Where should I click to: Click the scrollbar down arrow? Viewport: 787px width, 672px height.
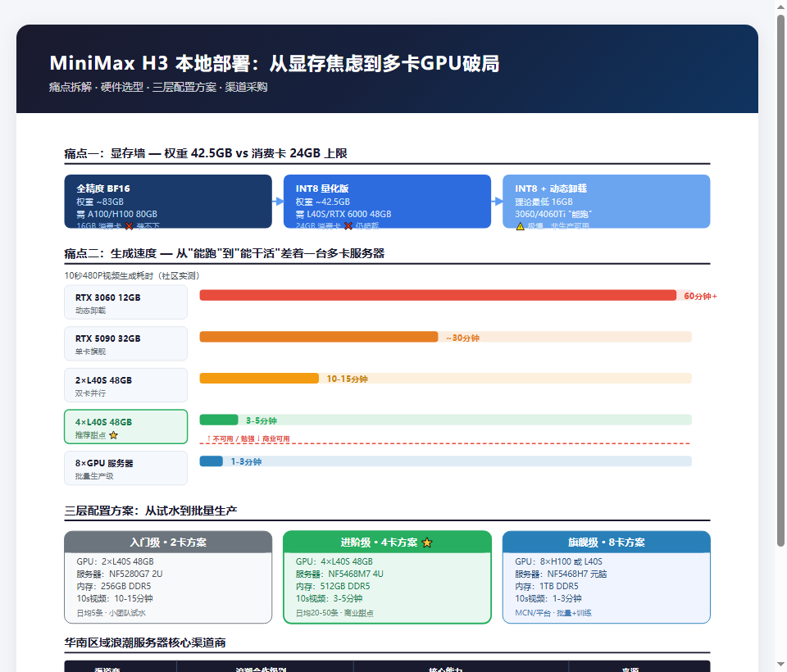780,665
